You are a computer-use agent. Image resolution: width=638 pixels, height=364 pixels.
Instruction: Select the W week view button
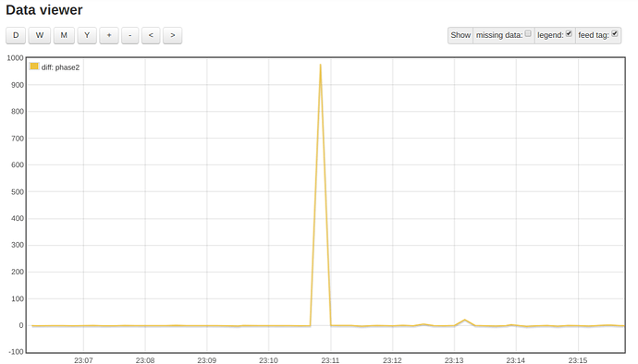point(40,35)
